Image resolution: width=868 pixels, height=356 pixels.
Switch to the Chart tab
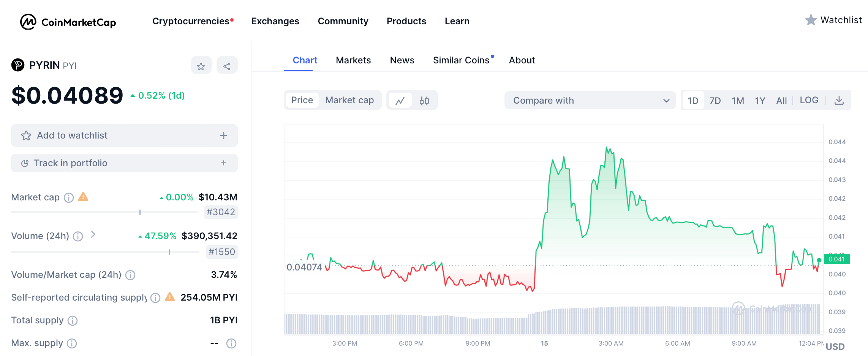point(305,60)
